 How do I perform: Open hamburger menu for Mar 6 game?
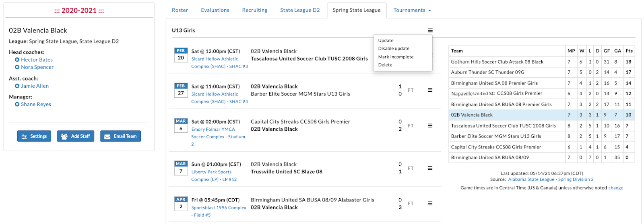430,125
